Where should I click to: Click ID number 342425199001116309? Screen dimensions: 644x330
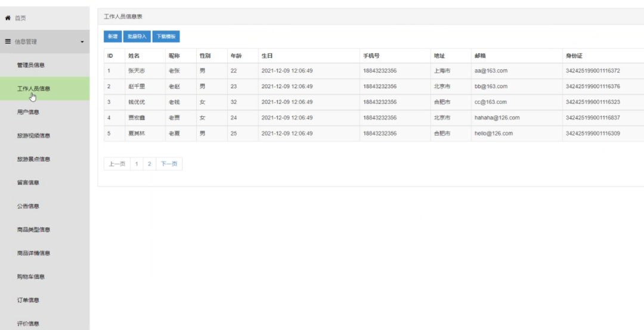[593, 133]
